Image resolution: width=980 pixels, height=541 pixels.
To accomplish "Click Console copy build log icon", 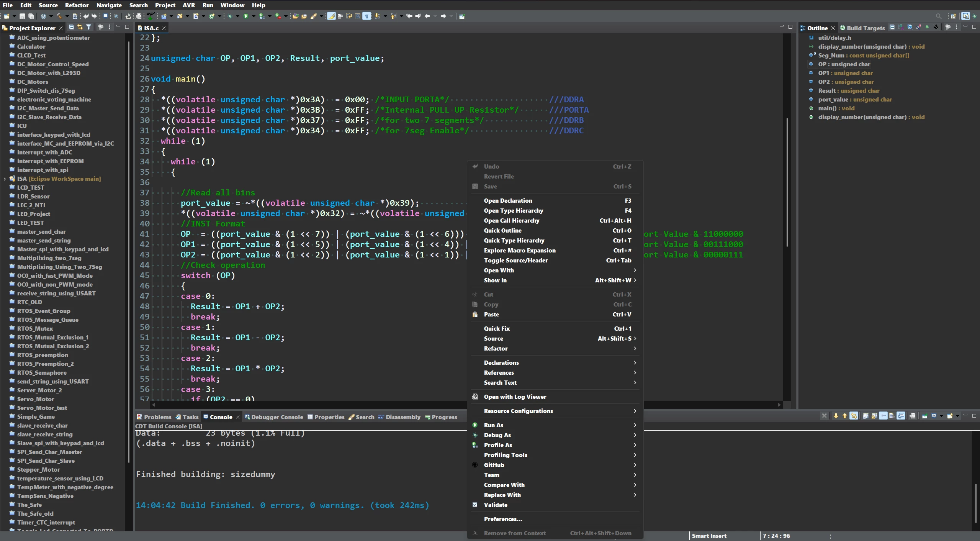I will (x=865, y=416).
